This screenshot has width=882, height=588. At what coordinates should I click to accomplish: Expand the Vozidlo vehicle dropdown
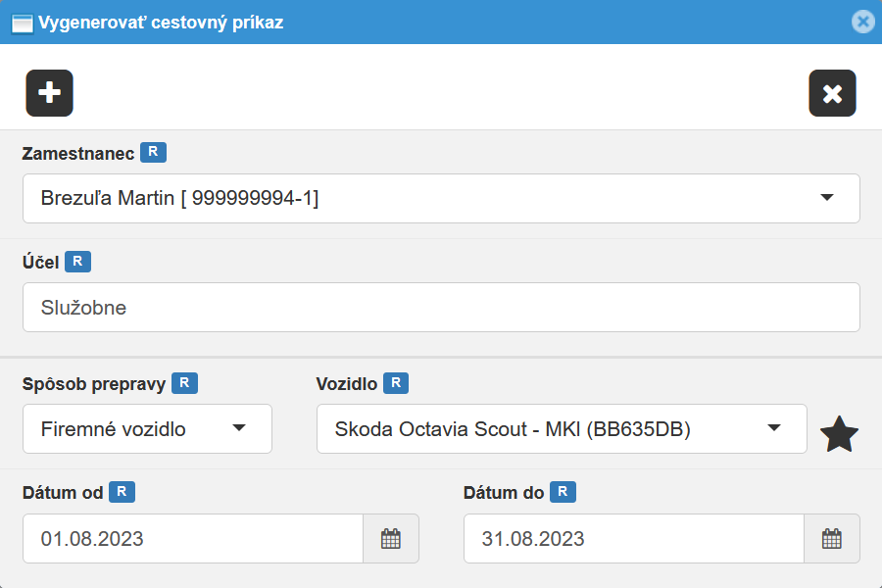click(x=773, y=428)
